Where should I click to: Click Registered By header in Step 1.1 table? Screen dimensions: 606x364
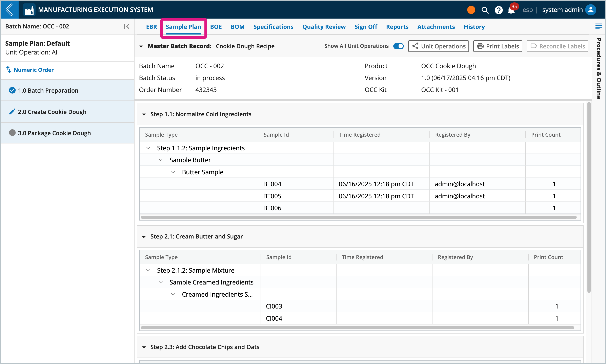pos(478,135)
